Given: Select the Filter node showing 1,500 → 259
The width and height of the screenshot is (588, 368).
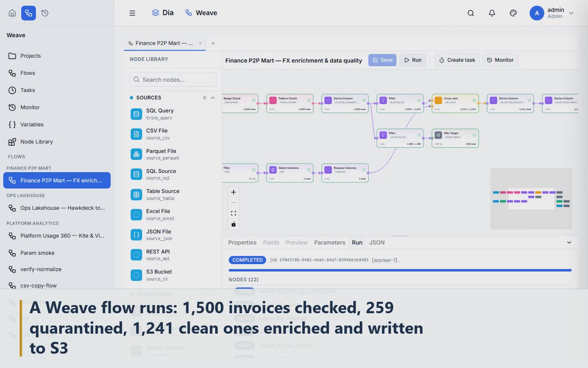Looking at the screenshot, I should pos(400,138).
